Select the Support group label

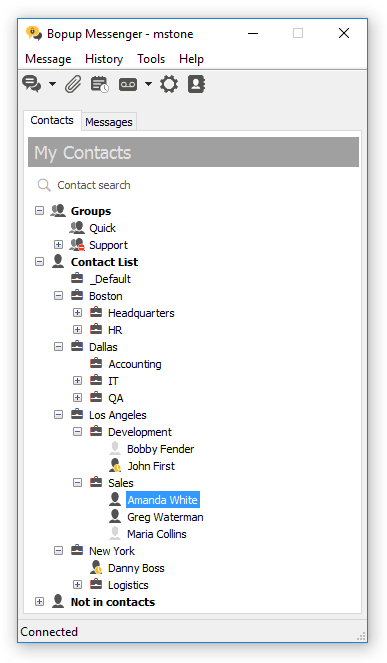click(x=108, y=245)
